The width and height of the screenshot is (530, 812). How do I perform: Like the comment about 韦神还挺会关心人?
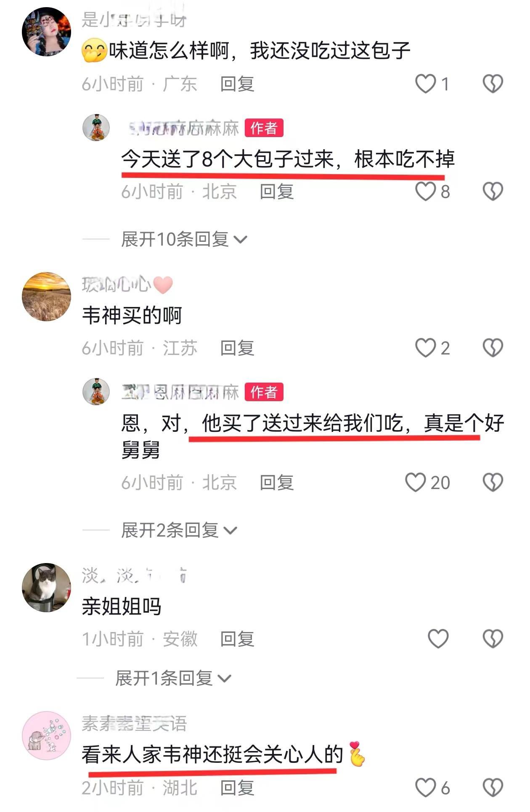(x=425, y=788)
